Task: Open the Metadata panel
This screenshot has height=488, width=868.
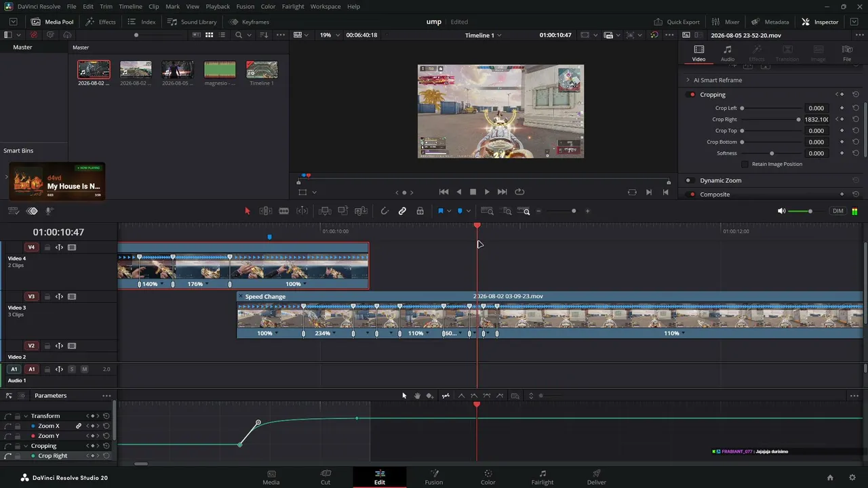Action: [770, 22]
